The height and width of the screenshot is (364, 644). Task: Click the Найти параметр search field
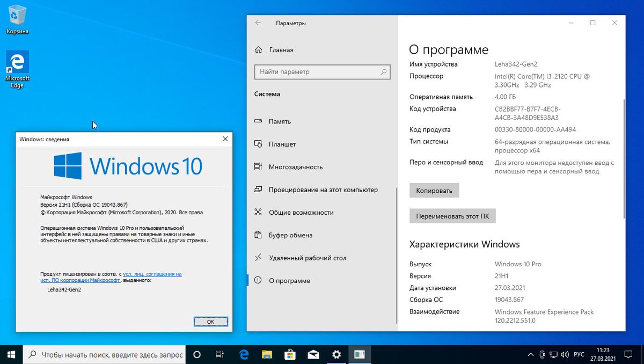point(322,72)
